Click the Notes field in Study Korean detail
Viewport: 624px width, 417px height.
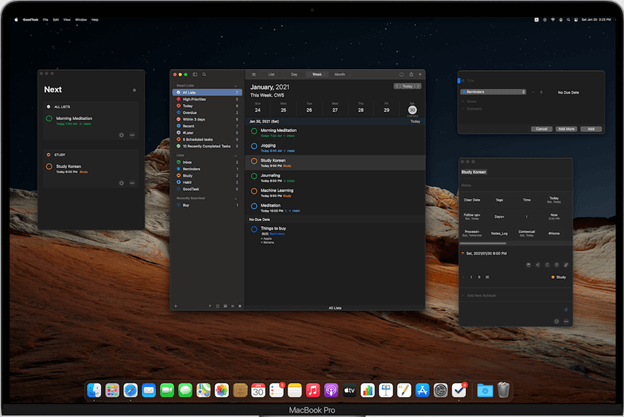[x=515, y=185]
